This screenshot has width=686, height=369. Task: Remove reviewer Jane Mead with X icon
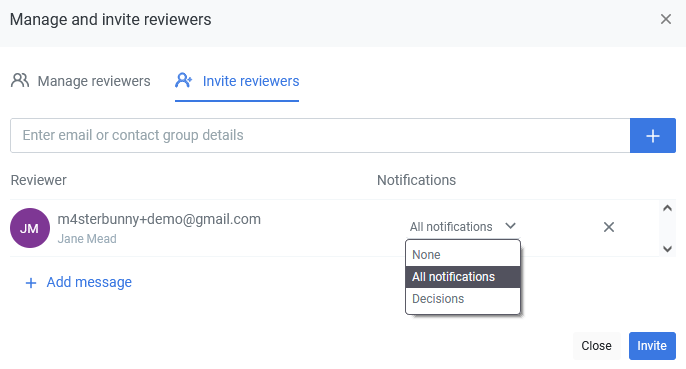pyautogui.click(x=609, y=227)
